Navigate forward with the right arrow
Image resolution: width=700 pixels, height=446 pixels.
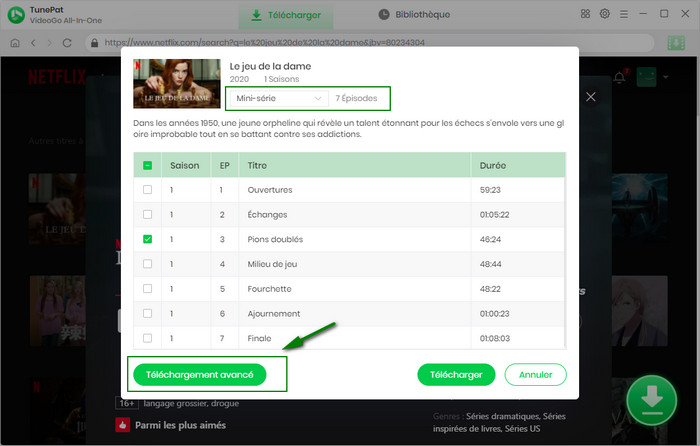[x=50, y=43]
